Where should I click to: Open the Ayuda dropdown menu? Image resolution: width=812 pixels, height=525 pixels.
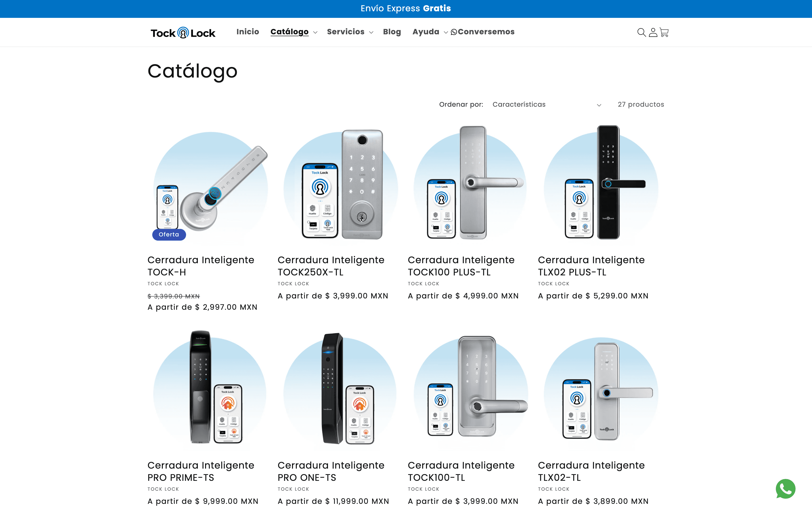pyautogui.click(x=429, y=32)
